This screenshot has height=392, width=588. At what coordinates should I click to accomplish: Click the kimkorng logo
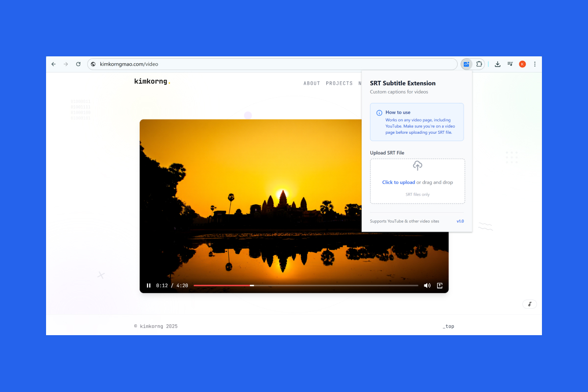pos(152,81)
